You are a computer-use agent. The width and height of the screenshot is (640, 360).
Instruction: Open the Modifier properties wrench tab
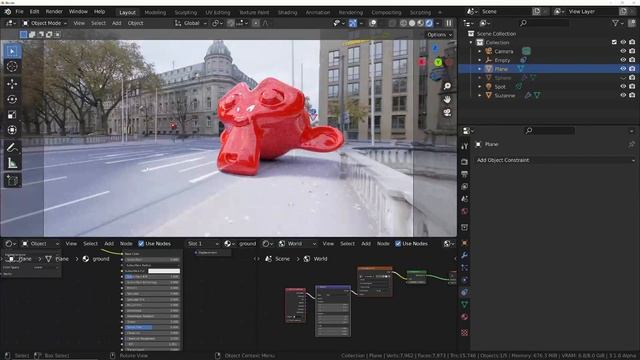pos(464,256)
